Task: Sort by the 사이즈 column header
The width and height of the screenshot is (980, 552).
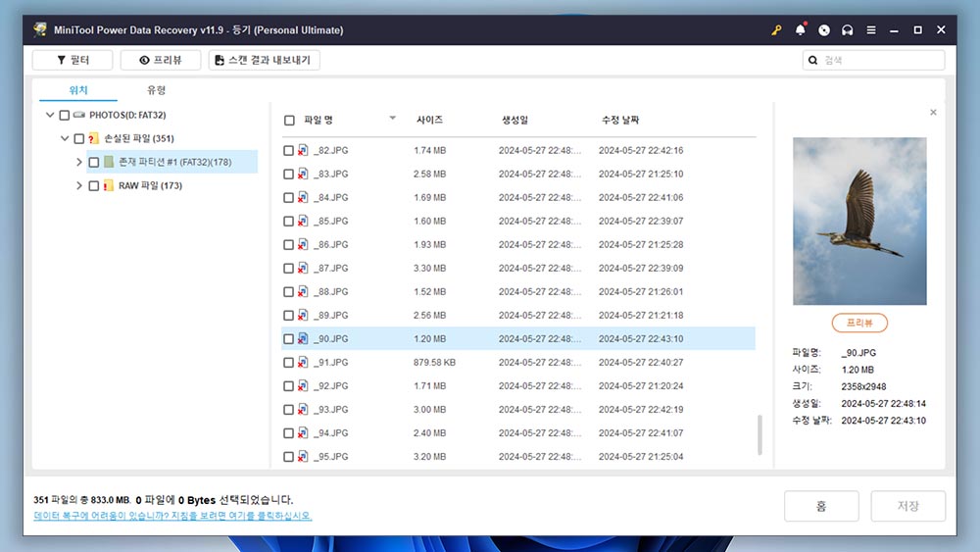Action: [429, 120]
